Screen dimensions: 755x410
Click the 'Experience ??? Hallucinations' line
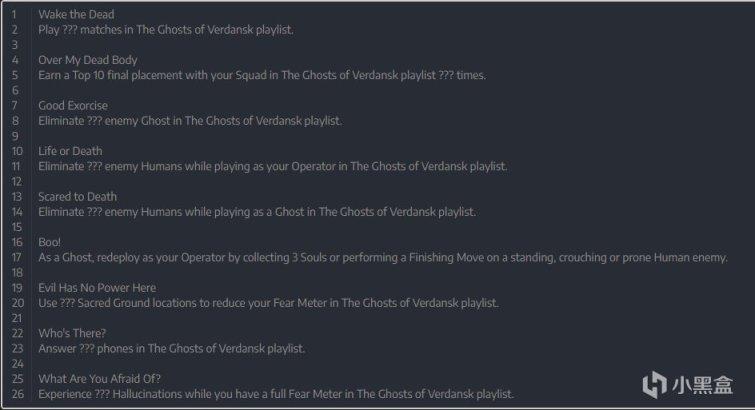click(276, 394)
